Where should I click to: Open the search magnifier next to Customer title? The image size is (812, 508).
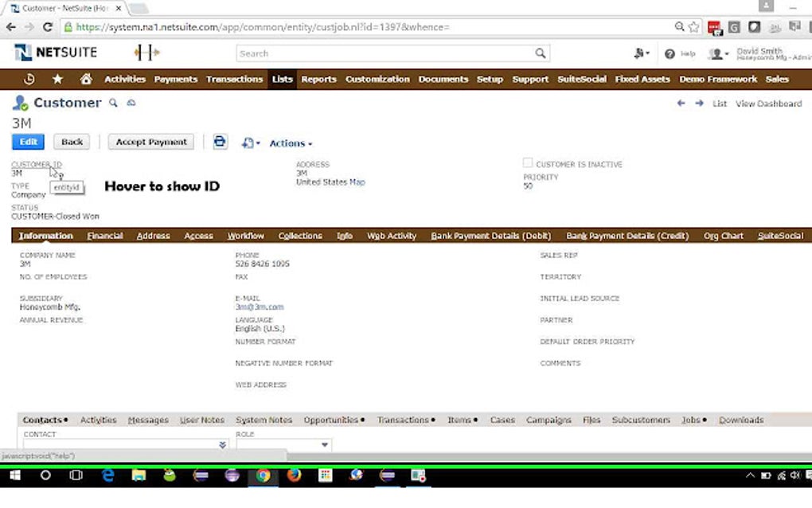(113, 102)
